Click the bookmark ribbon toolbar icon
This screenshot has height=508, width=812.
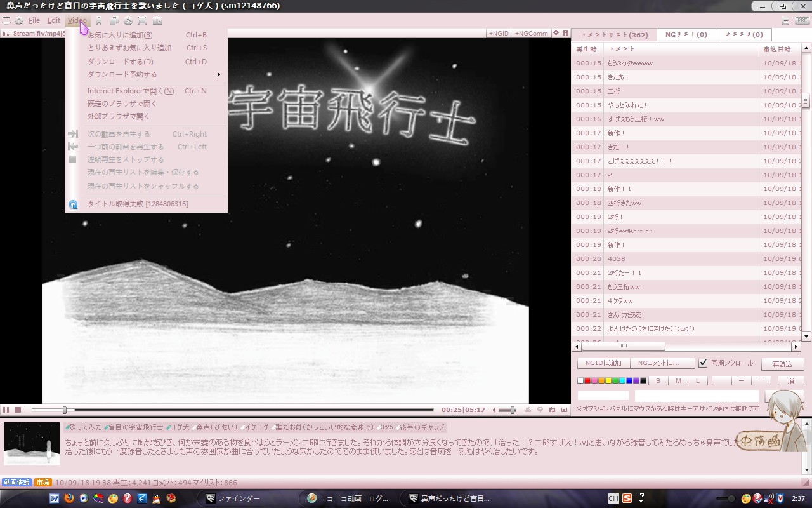[x=99, y=21]
